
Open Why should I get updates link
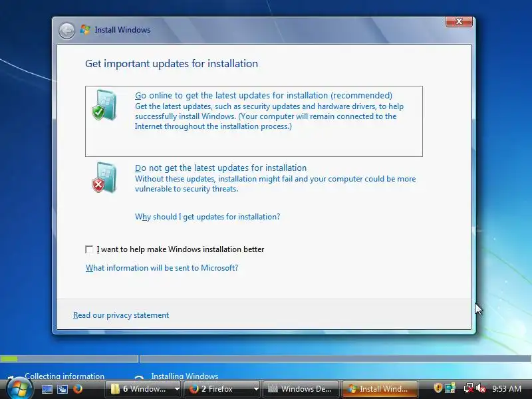tap(207, 217)
